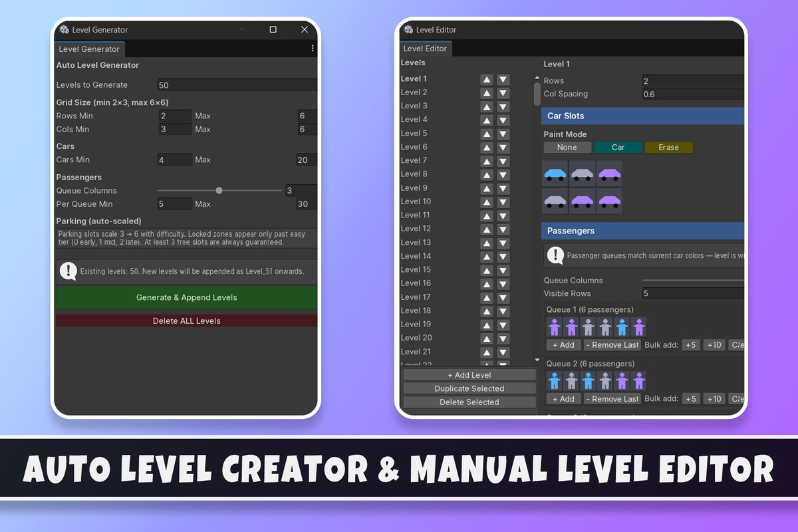Screen dimensions: 798x532
Task: Click Delete ALL Levels
Action: 186,321
